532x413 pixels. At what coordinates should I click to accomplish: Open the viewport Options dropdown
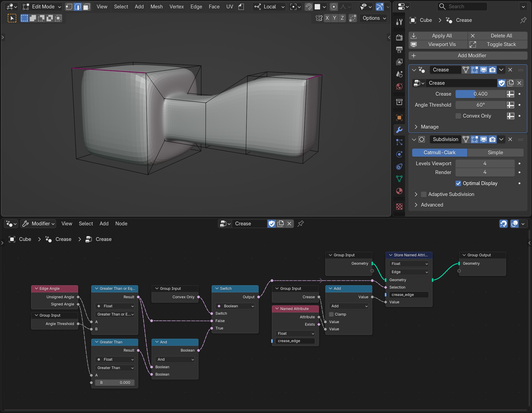374,18
